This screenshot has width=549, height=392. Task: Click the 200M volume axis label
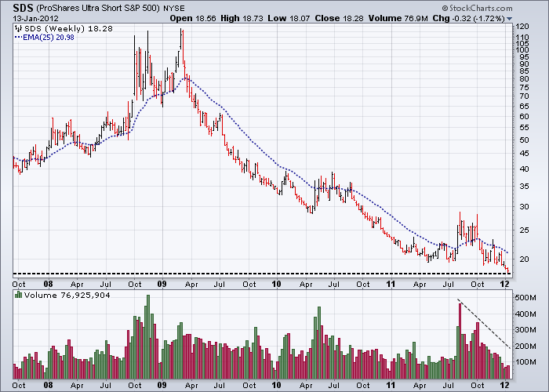[x=525, y=347]
